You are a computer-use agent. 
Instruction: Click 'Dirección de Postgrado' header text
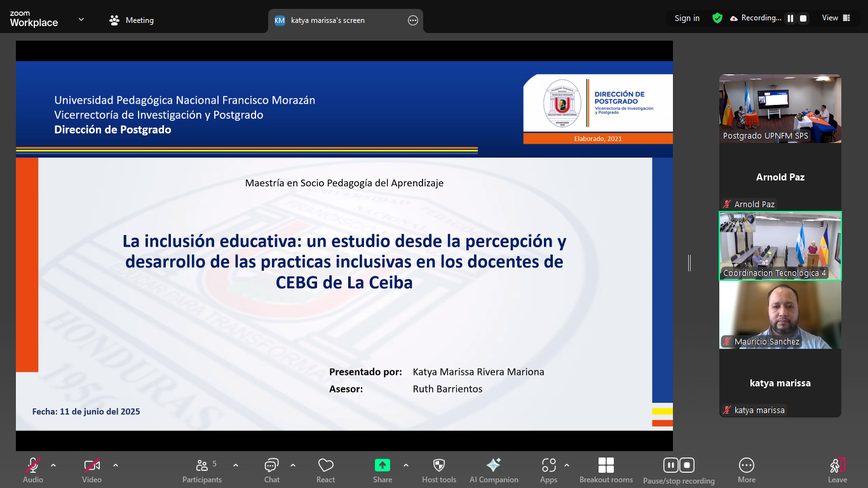[112, 130]
